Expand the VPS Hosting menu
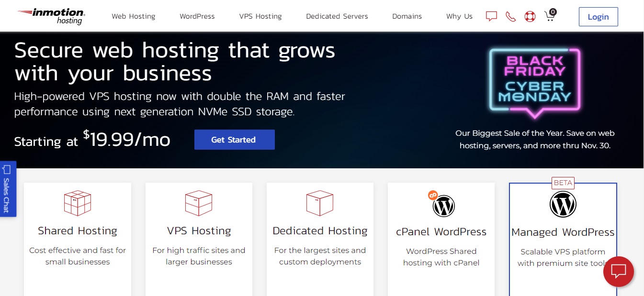644x296 pixels. pos(260,16)
